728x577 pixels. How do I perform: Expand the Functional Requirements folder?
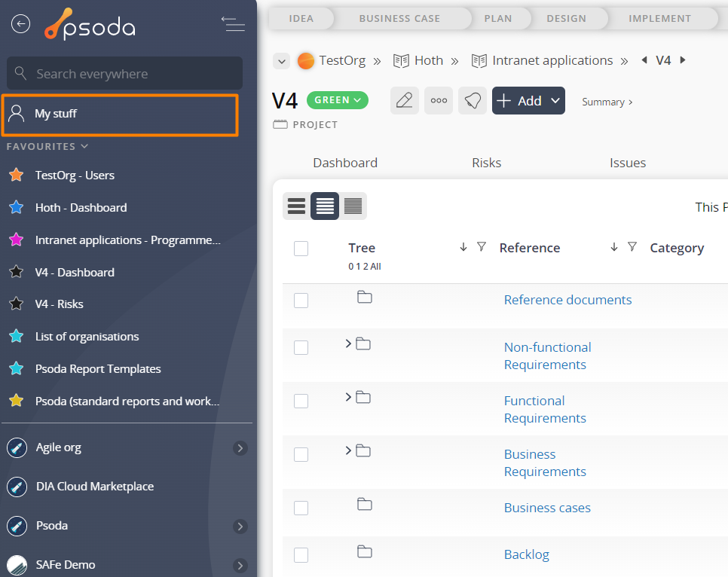[348, 397]
